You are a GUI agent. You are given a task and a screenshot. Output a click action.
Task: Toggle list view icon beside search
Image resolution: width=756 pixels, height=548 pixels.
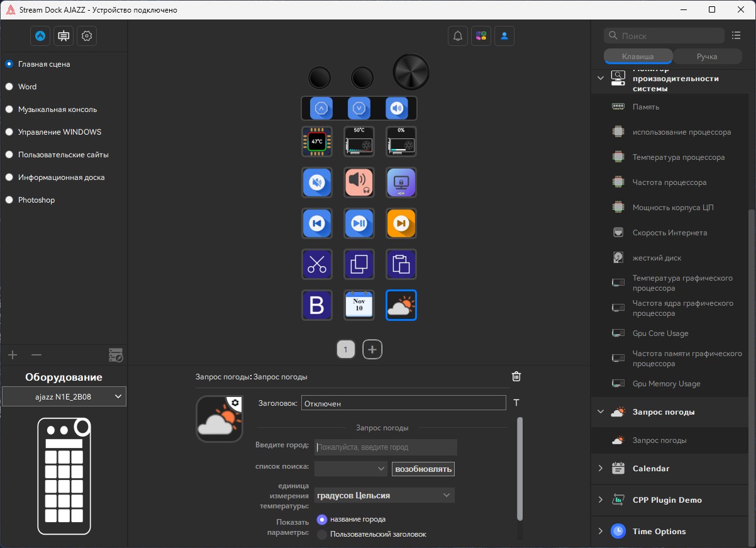point(737,35)
